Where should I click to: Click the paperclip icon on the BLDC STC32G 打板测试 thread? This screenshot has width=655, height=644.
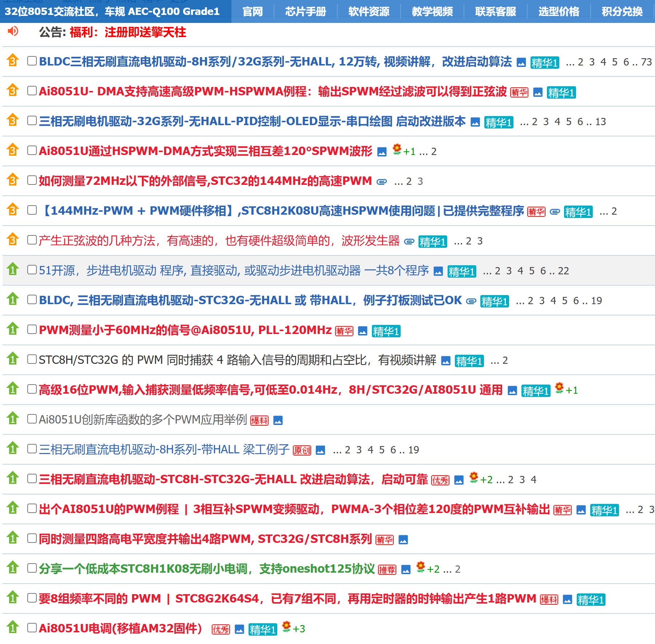471,301
